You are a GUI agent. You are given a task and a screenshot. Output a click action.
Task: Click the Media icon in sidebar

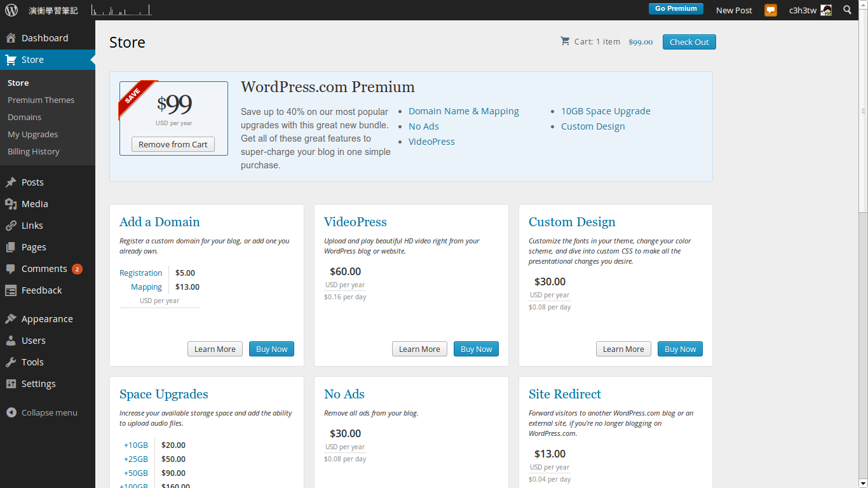pos(11,204)
